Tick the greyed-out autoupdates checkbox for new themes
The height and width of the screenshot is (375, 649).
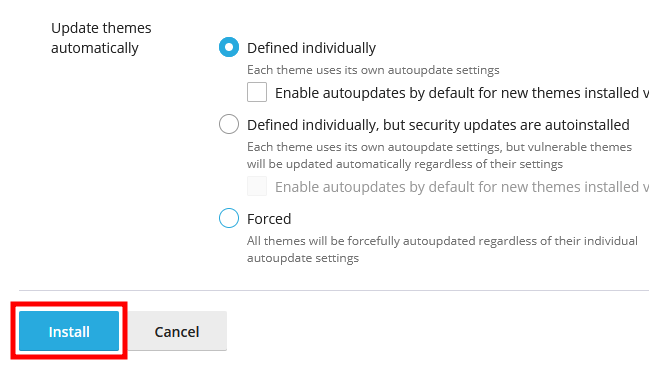[257, 186]
